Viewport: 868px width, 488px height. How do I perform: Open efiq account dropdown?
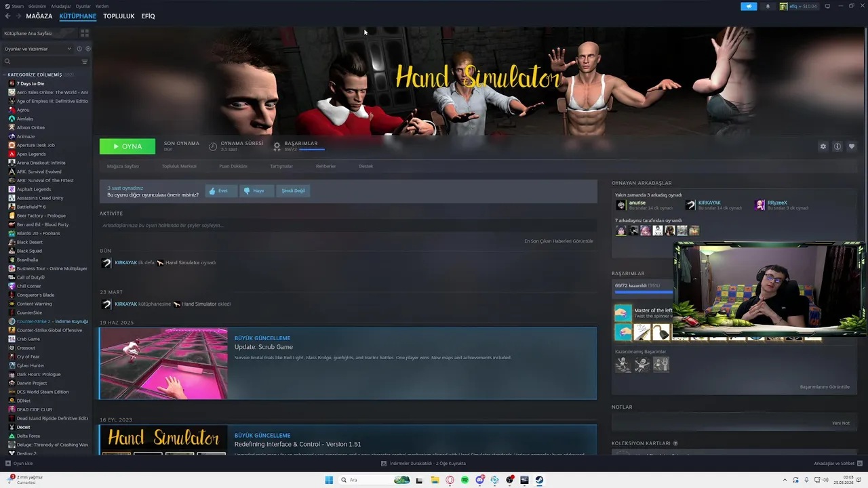[x=799, y=6]
